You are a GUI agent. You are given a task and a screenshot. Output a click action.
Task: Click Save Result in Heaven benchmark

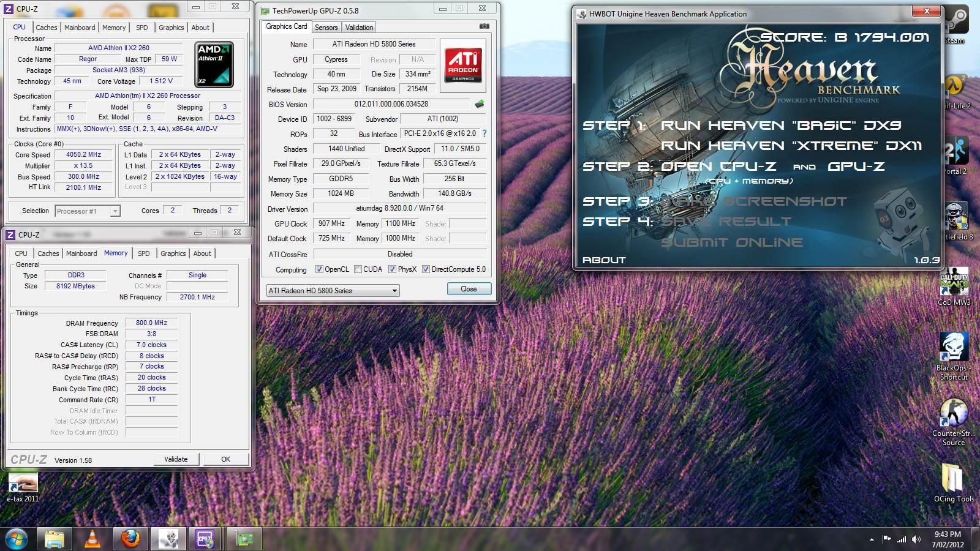point(726,222)
